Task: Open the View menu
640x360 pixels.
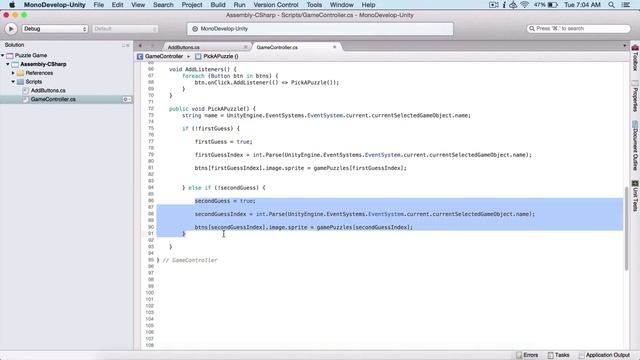Action: 138,5
